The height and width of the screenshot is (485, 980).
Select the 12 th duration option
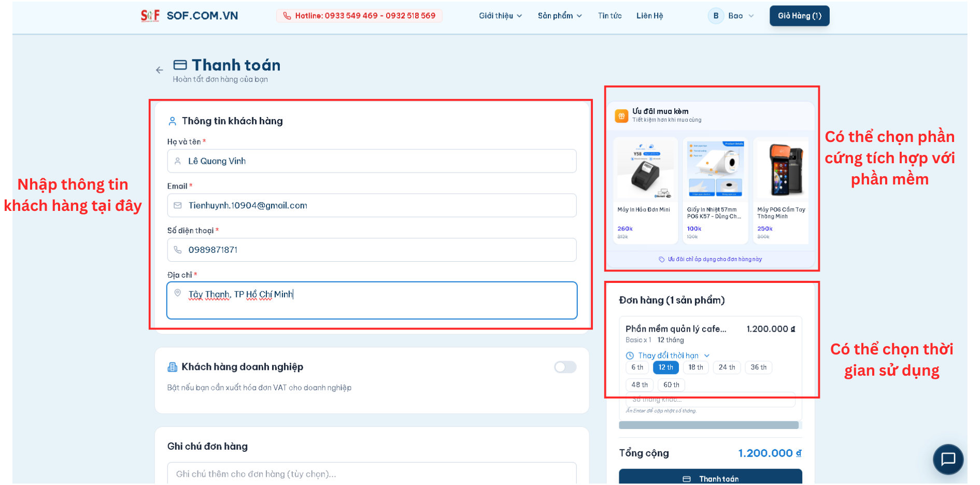pos(665,367)
